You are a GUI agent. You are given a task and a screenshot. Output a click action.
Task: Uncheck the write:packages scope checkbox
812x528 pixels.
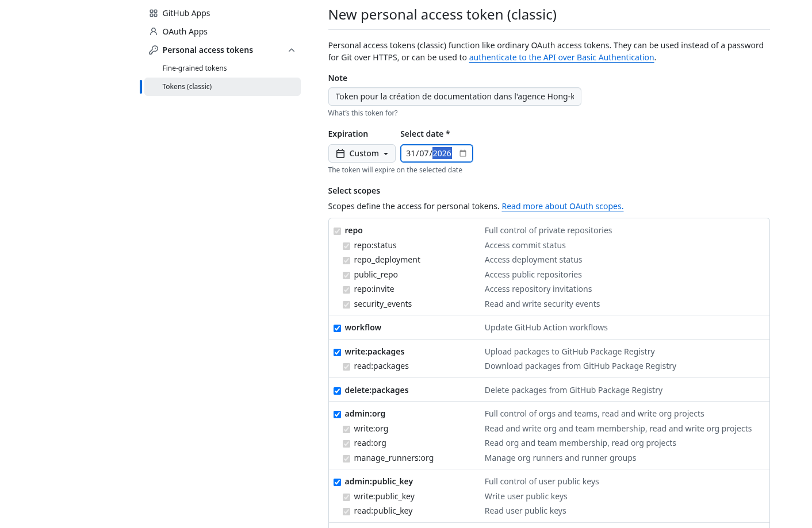[x=338, y=352]
